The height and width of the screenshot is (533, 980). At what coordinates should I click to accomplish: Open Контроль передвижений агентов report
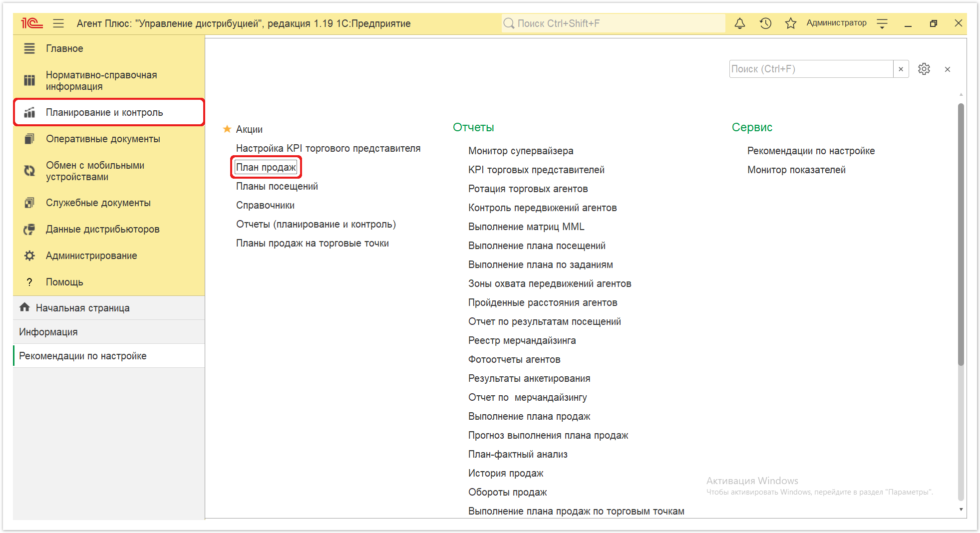point(542,208)
